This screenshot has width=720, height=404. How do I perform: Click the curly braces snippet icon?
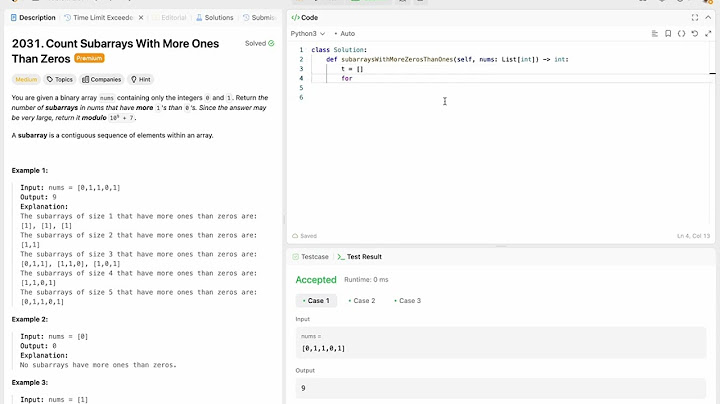pos(681,34)
